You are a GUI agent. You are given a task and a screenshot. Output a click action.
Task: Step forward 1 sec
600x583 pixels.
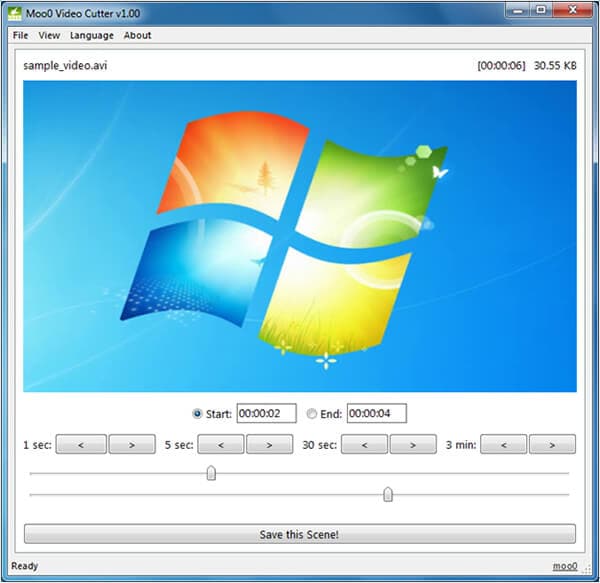(132, 445)
